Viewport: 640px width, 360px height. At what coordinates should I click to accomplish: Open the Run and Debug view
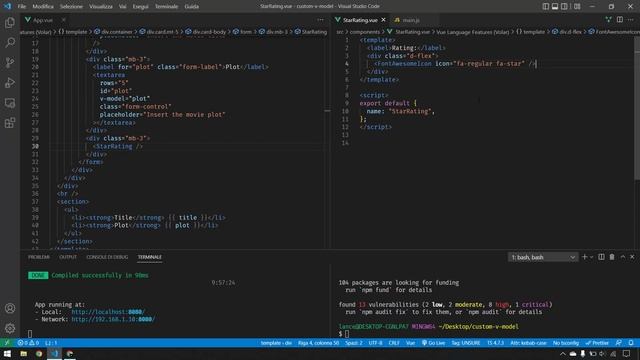10,83
